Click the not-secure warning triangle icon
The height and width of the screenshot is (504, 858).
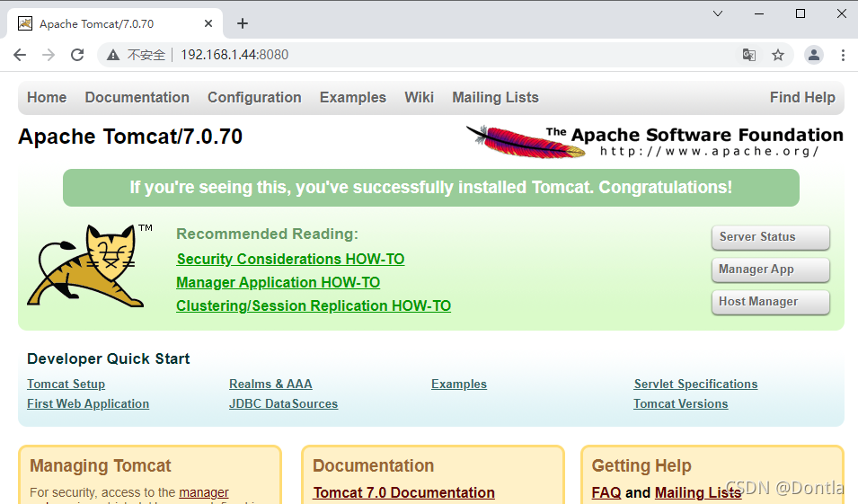[x=112, y=55]
